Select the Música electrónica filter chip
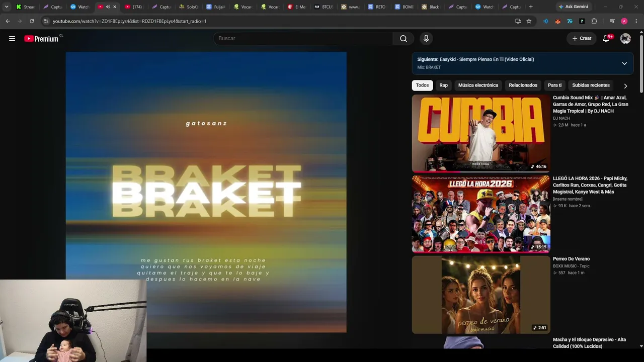Image resolution: width=644 pixels, height=362 pixels. pyautogui.click(x=478, y=85)
